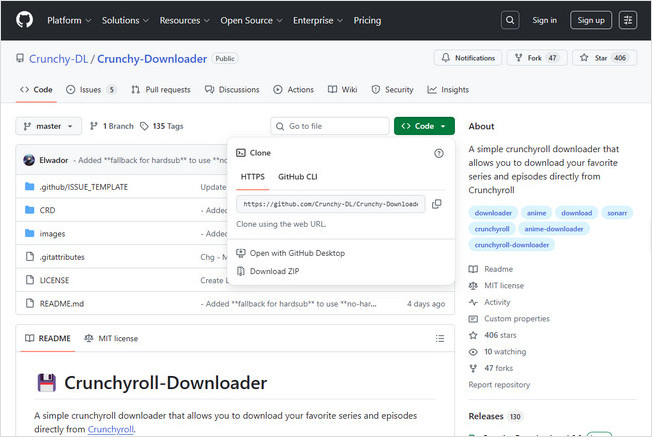Click the GitHub logo icon
Image resolution: width=652 pixels, height=437 pixels.
pos(24,20)
